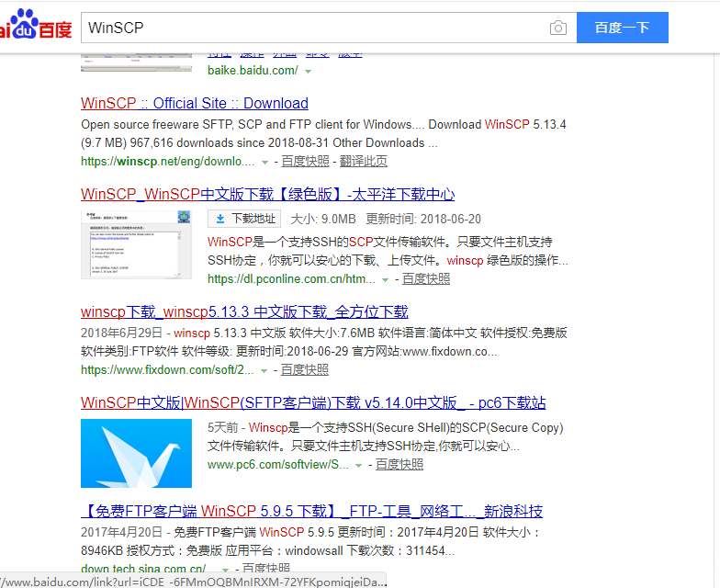The height and width of the screenshot is (588, 720).
Task: Click 翻译此页 translate link
Action: (x=364, y=162)
